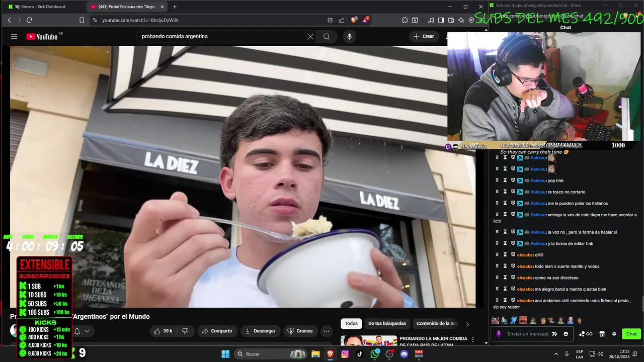Click the Crear button
644x362 pixels.
pos(424,36)
